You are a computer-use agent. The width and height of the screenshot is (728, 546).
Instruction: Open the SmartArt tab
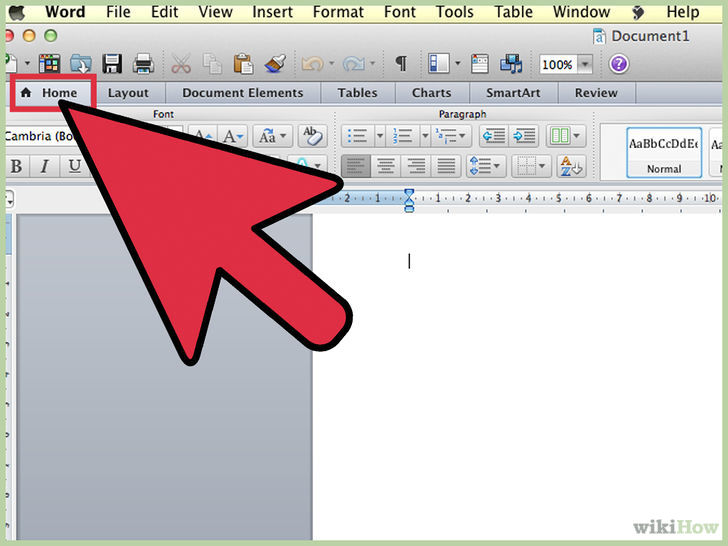[x=514, y=93]
